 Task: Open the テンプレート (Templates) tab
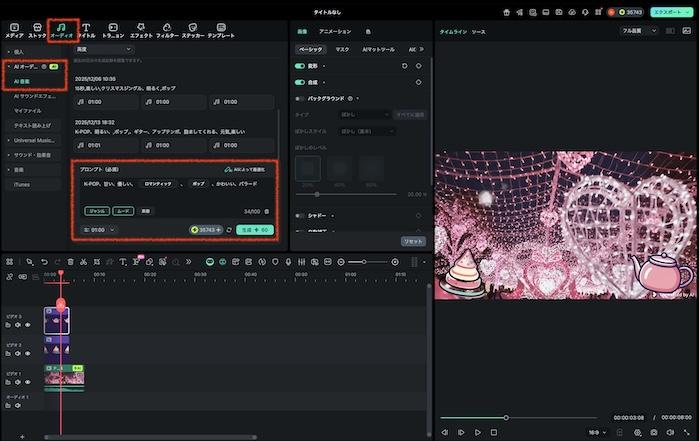pos(221,31)
